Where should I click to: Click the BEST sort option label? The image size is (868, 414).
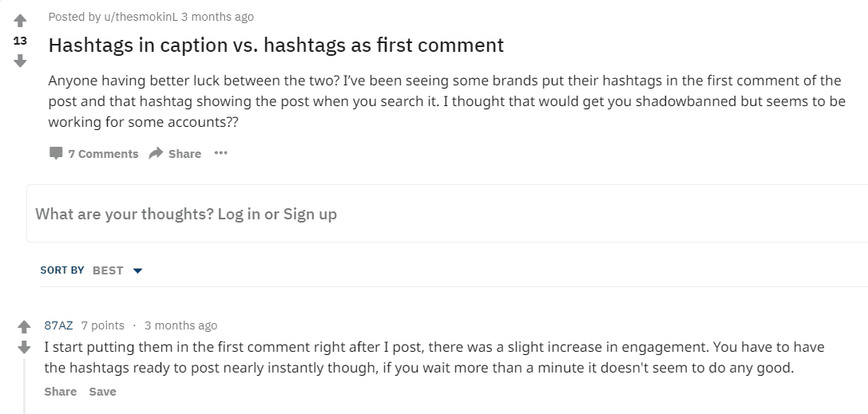[108, 270]
